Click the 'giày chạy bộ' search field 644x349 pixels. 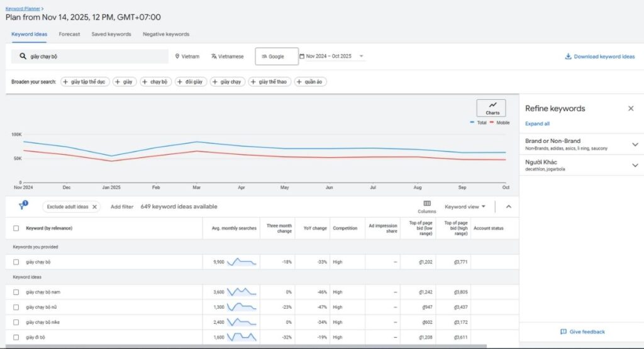pos(90,57)
